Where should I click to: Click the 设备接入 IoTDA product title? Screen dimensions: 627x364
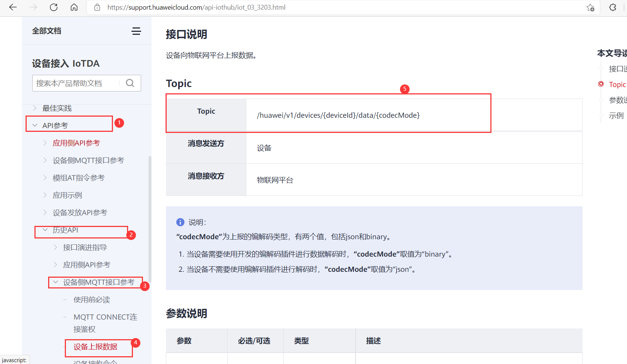point(66,63)
